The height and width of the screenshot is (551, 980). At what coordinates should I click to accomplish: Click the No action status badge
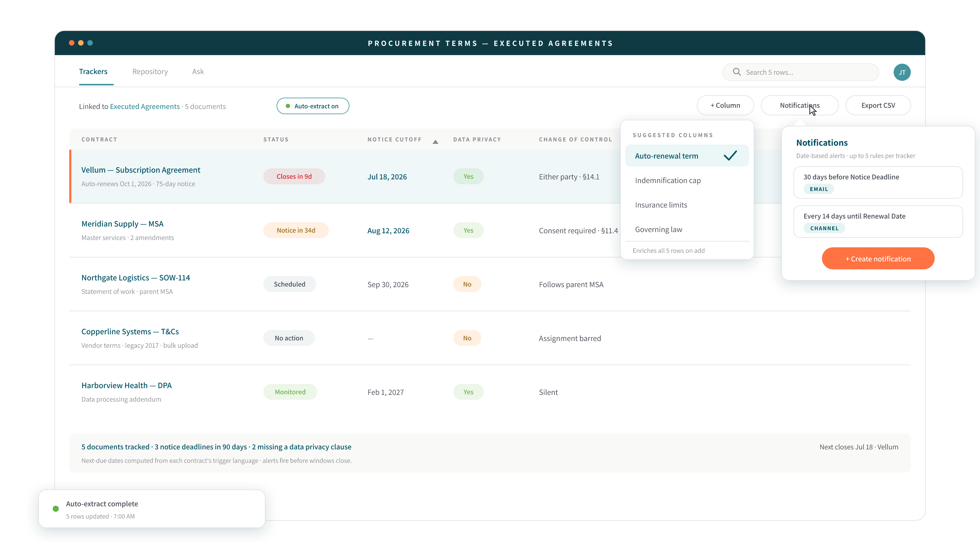tap(289, 338)
